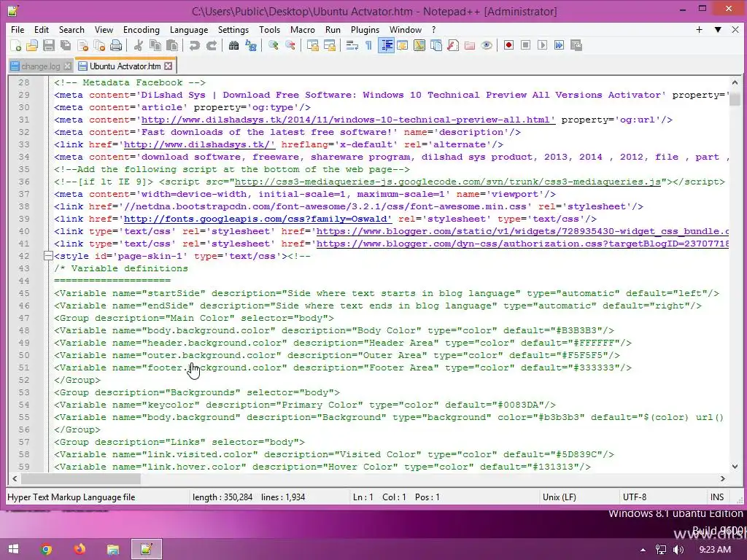The image size is (747, 560).
Task: Click the vertical scrollbar up arrow
Action: (x=735, y=82)
